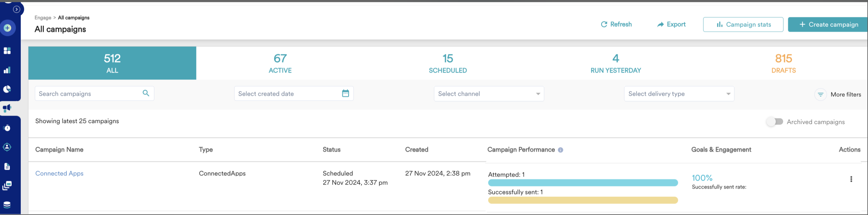Switch to the Drafts tab
868x215 pixels.
783,63
